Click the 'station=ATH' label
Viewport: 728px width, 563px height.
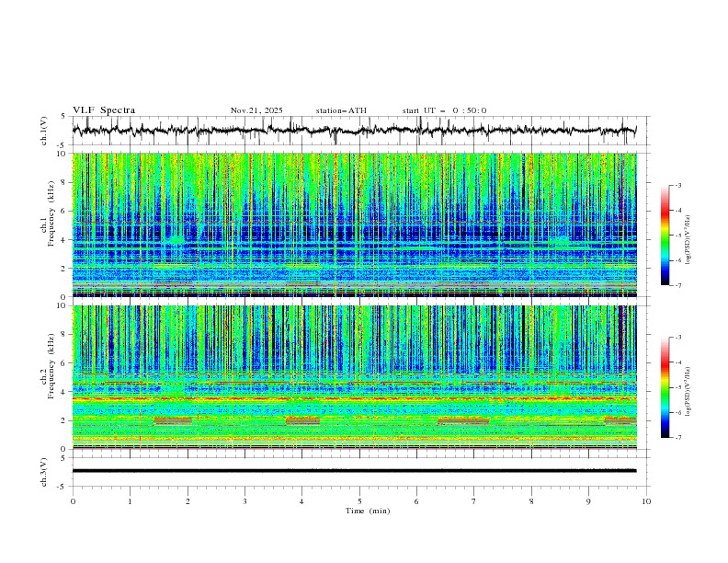(341, 110)
